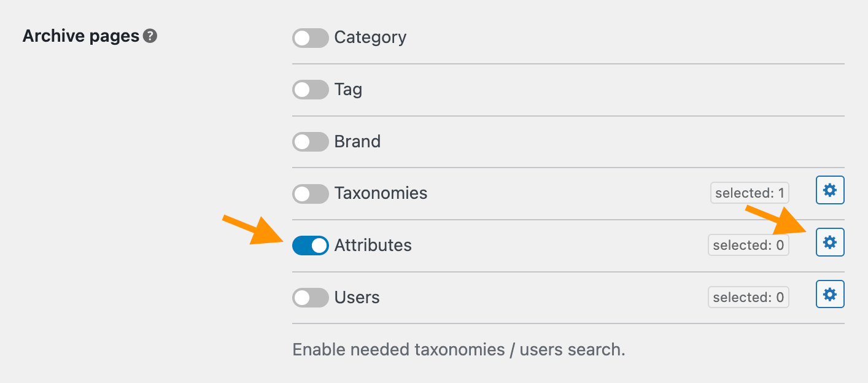Switch on the Taxonomies toggle

(311, 194)
